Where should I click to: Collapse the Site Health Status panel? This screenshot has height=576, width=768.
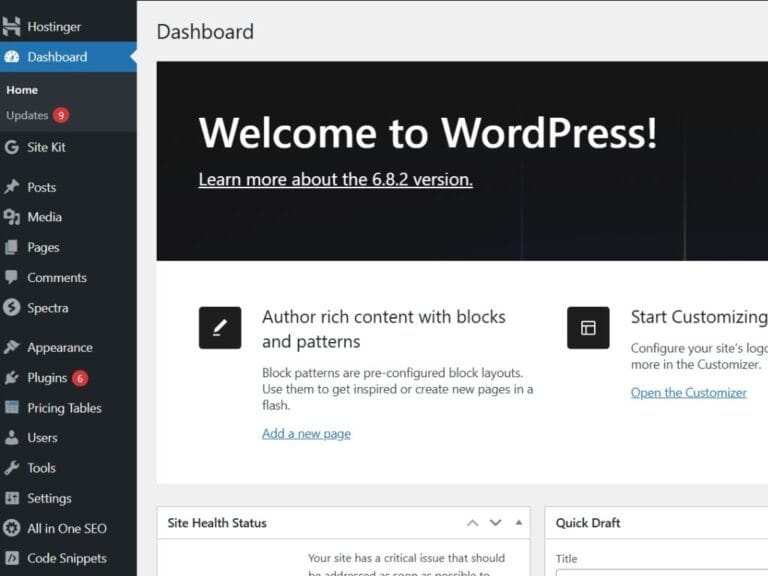519,523
